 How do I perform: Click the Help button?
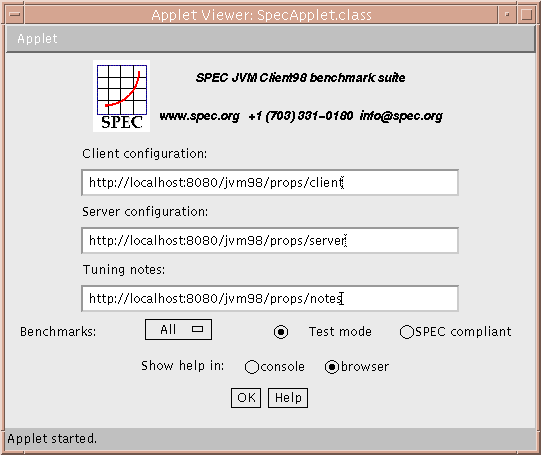288,398
